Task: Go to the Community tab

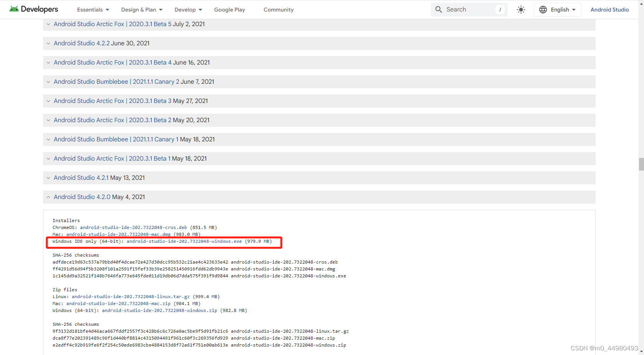Action: point(279,10)
